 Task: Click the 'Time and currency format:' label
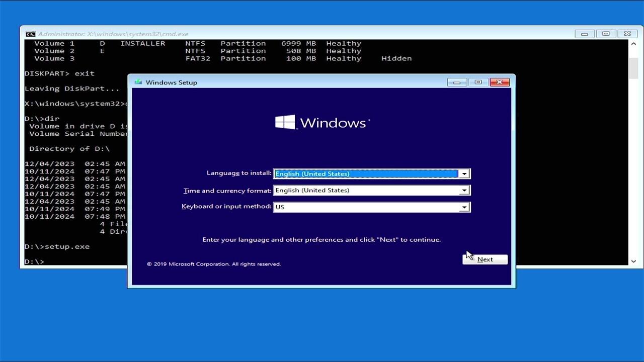[227, 191]
